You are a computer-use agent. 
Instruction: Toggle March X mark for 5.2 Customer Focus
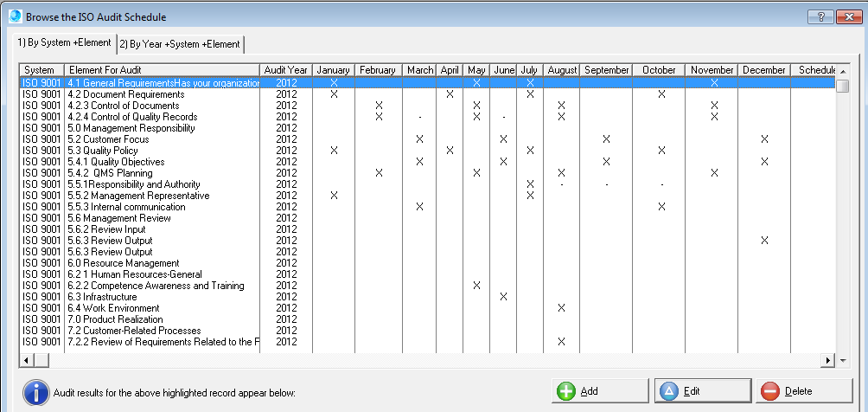tap(419, 139)
